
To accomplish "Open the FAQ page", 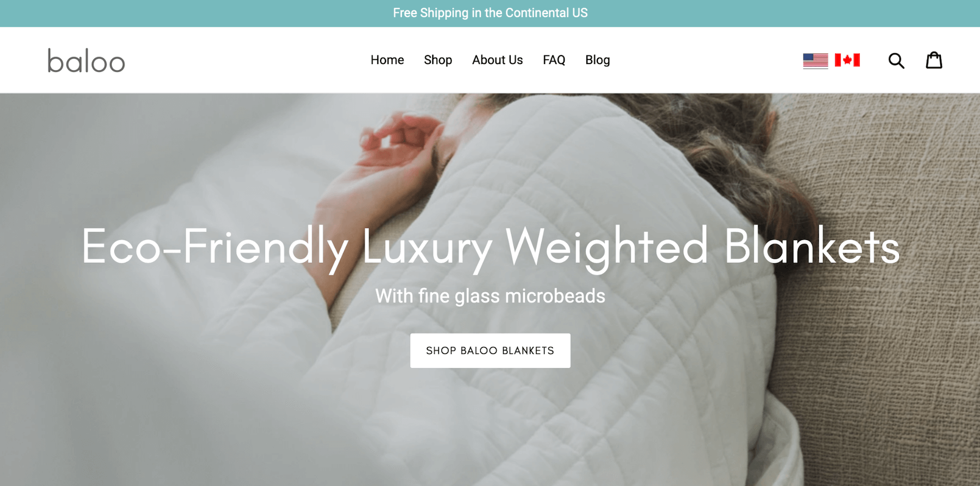I will (554, 60).
